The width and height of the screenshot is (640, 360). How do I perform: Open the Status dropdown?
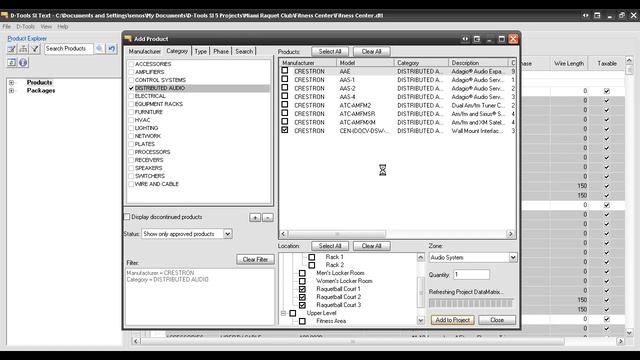point(228,234)
